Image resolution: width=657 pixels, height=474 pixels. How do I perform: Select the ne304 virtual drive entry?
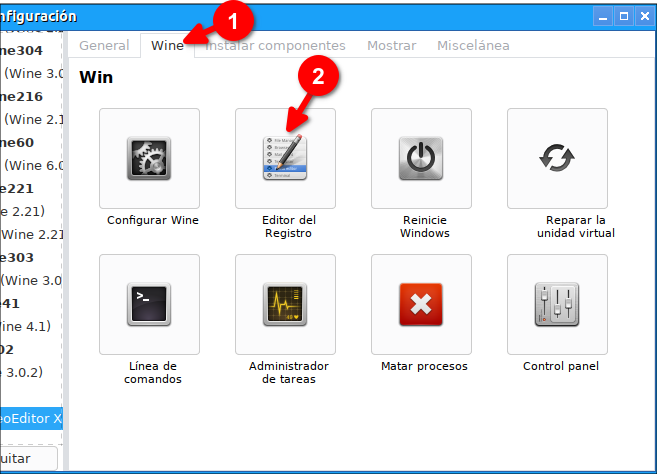tap(22, 51)
